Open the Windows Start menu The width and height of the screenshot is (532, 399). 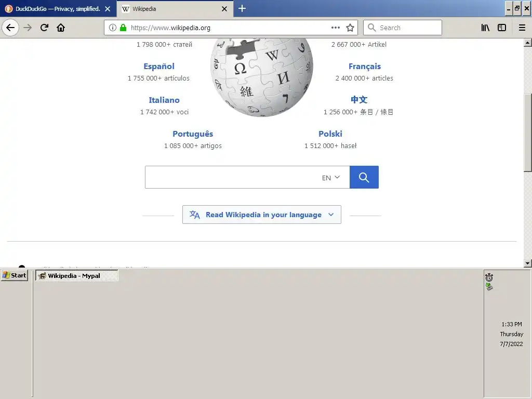(x=15, y=275)
